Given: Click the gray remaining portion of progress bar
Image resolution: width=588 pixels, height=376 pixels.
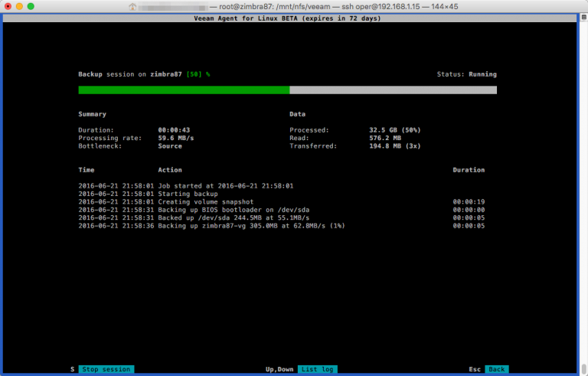Looking at the screenshot, I should coord(393,90).
